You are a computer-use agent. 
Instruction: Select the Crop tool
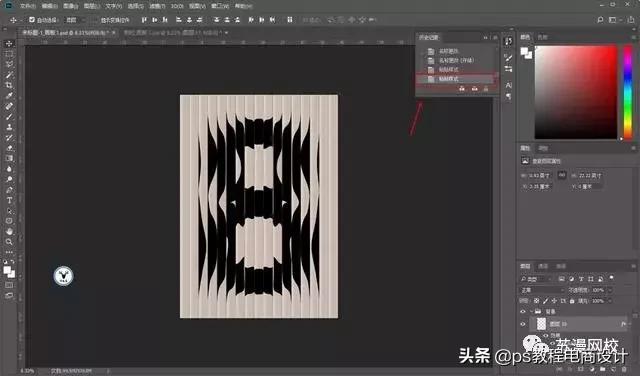click(9, 85)
